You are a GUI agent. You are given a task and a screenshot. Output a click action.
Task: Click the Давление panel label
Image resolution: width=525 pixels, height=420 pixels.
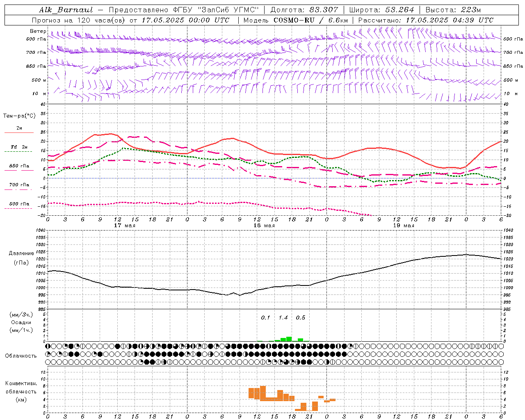(21, 253)
